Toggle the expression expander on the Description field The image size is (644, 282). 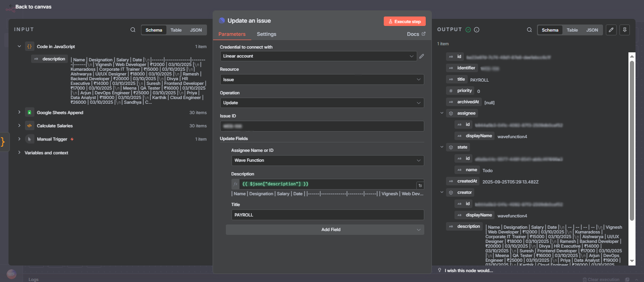point(421,184)
